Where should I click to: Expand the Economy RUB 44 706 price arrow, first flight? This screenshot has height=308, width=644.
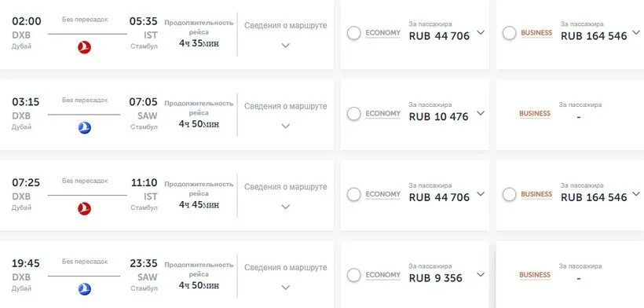pos(481,32)
